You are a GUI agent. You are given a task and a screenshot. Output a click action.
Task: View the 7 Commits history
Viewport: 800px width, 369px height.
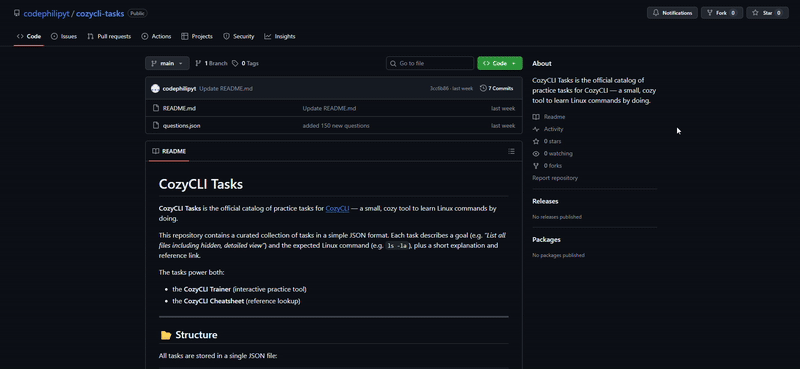point(496,88)
